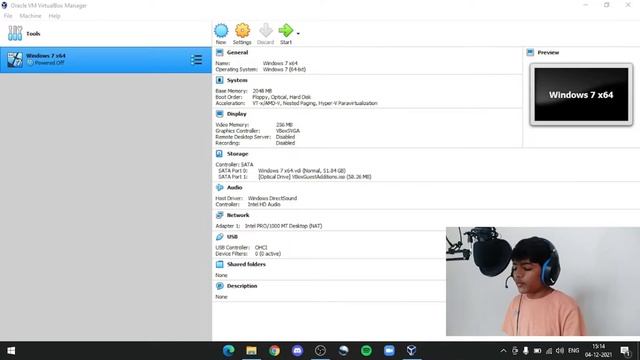The width and height of the screenshot is (640, 360).
Task: Open Spotify from the taskbar
Action: pos(366,351)
